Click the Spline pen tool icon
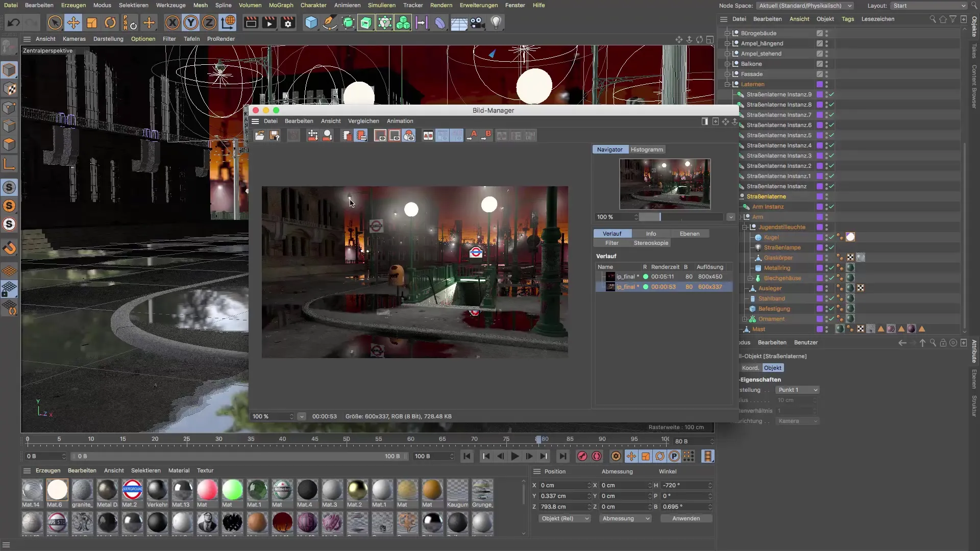980x551 pixels. (330, 22)
